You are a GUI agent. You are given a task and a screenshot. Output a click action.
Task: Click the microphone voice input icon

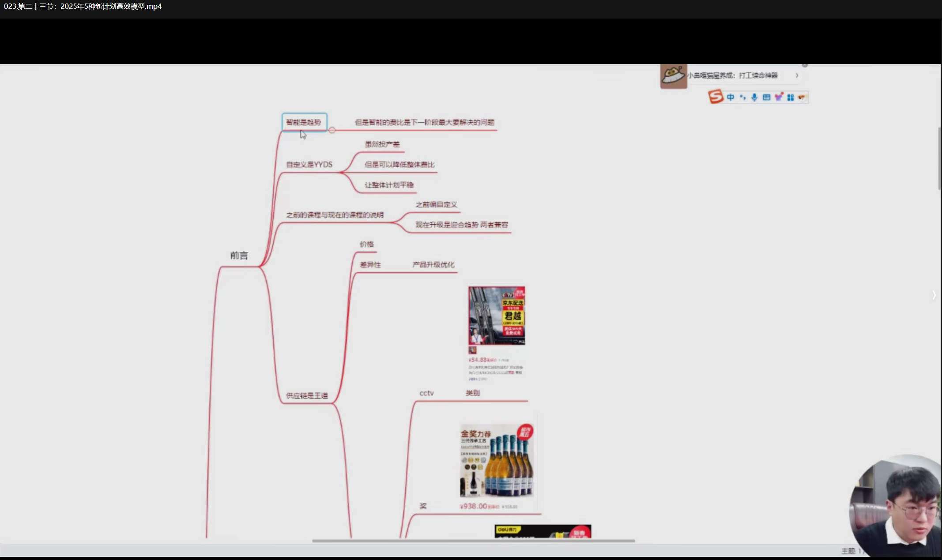click(754, 97)
